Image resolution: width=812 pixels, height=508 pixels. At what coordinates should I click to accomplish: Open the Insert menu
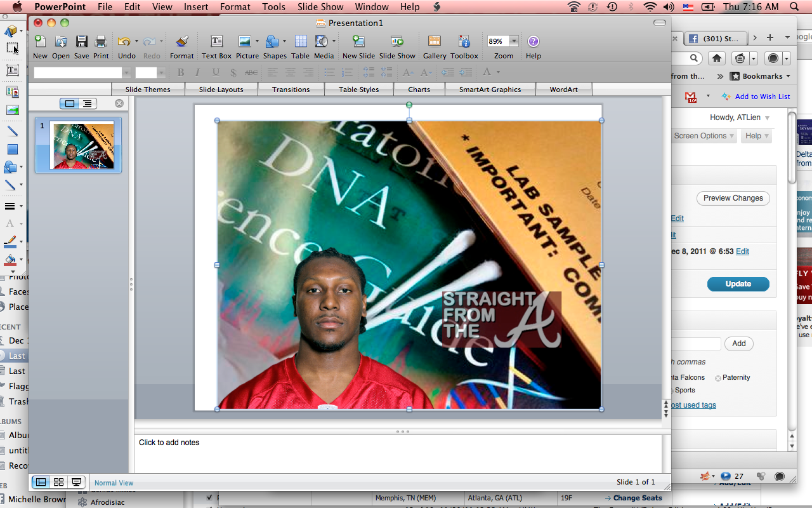click(196, 7)
